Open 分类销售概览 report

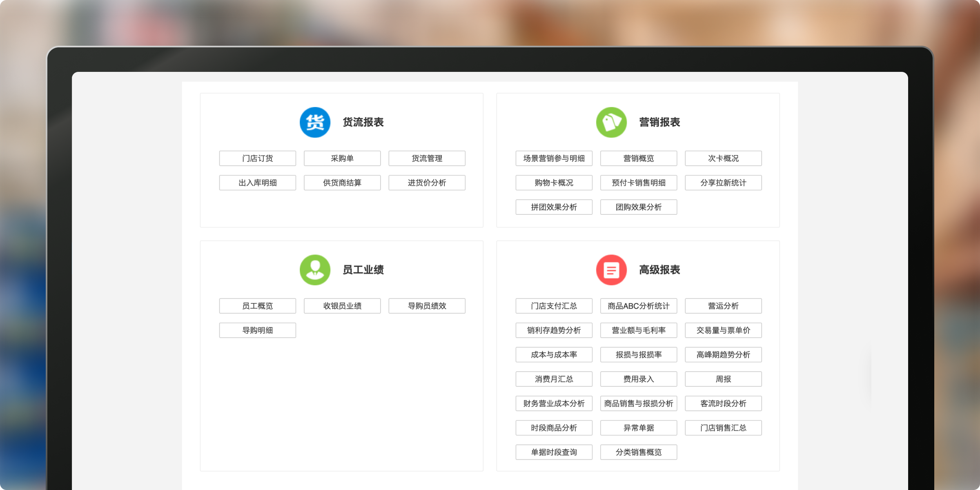click(639, 452)
